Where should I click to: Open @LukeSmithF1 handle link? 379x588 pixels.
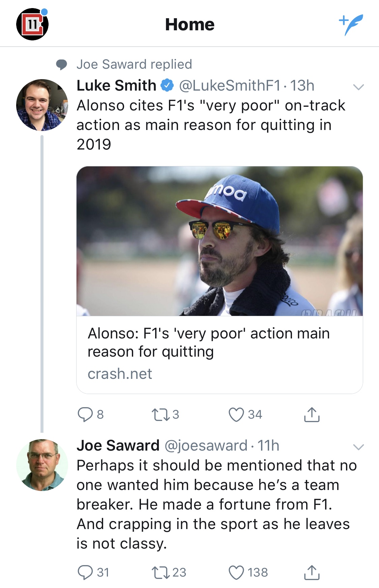tap(230, 86)
